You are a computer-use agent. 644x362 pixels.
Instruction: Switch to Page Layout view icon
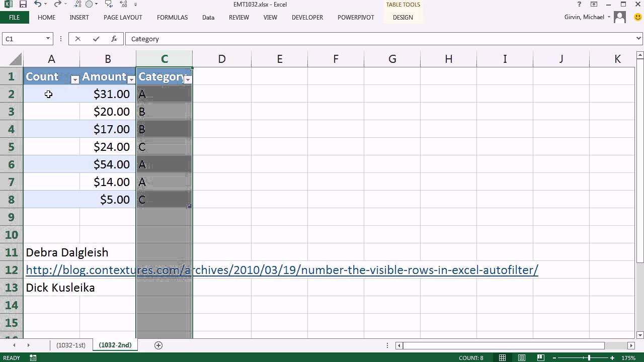click(522, 358)
